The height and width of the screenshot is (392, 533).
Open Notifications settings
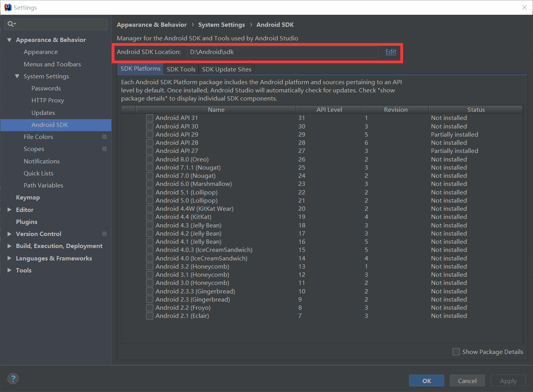tap(42, 161)
